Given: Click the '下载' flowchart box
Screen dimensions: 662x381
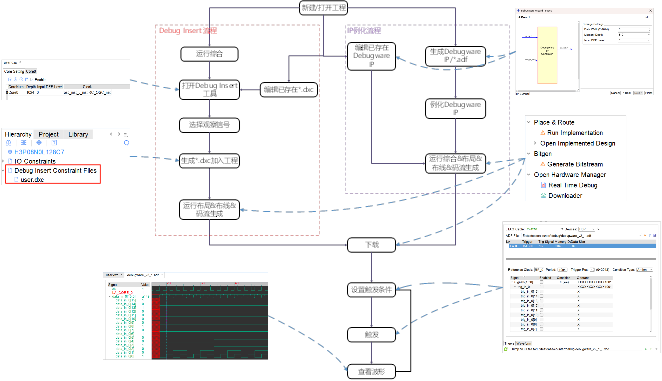Looking at the screenshot, I should (x=372, y=245).
